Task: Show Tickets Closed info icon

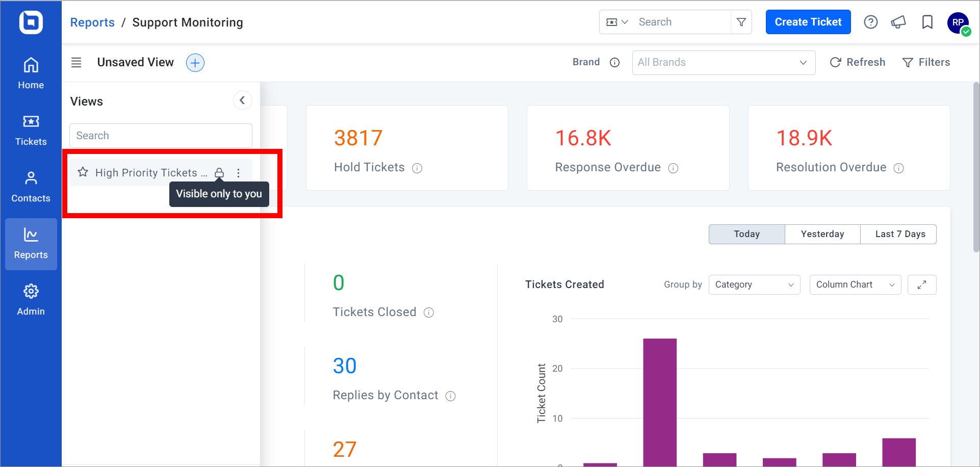Action: point(429,313)
